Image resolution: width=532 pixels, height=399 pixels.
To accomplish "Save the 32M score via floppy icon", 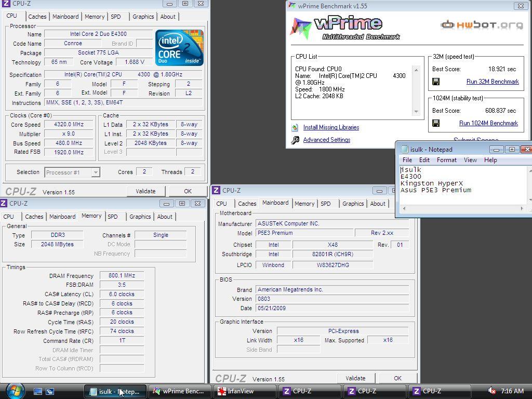I will (x=436, y=82).
